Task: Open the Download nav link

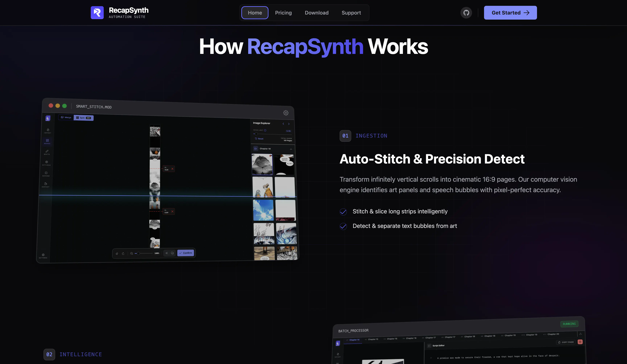Action: tap(316, 13)
